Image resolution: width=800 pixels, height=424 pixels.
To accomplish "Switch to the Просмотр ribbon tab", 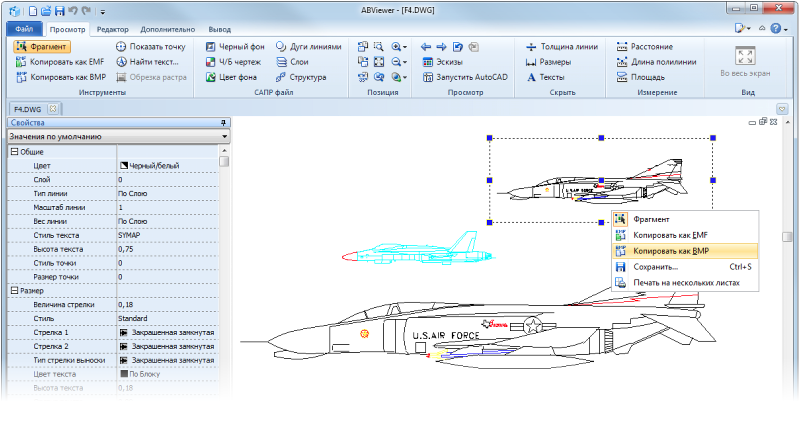I will (x=67, y=29).
